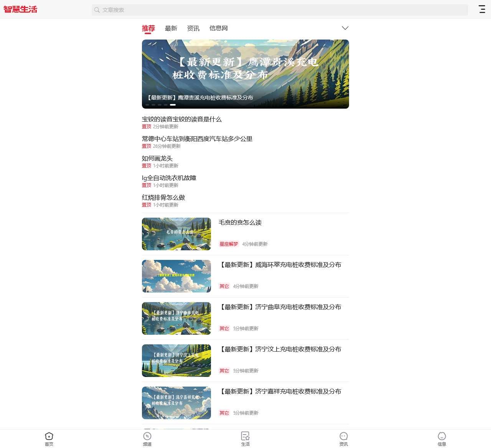Open article 如何画龙头
The image size is (491, 448).
click(157, 159)
